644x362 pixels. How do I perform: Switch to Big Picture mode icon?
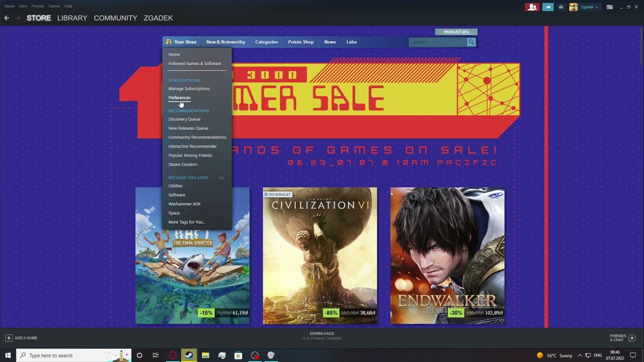pyautogui.click(x=610, y=7)
